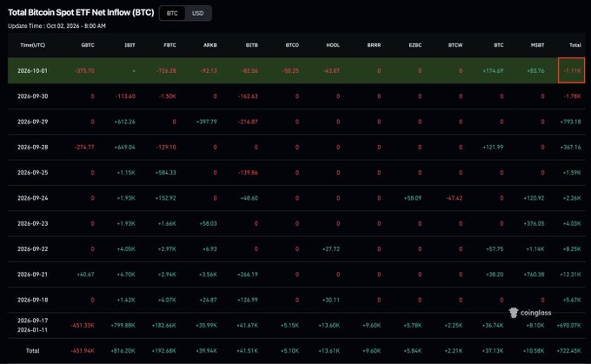Select the IBIT column header
Image resolution: width=591 pixels, height=364 pixels.
[x=129, y=45]
